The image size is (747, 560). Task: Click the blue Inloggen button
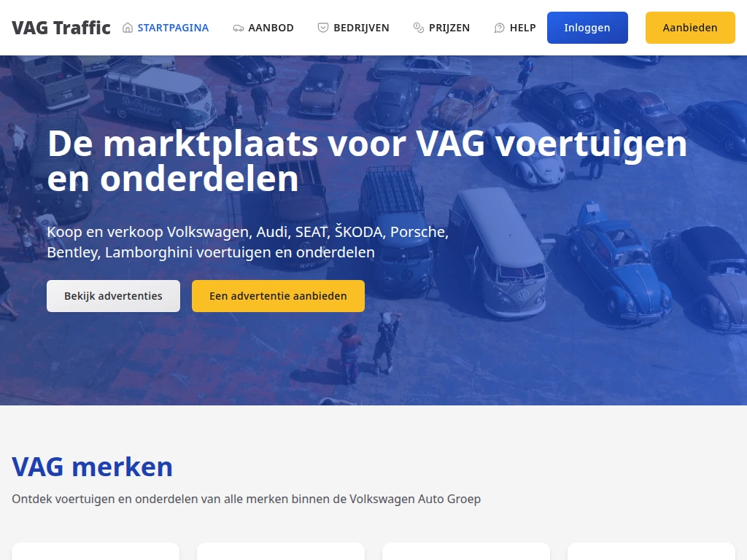pyautogui.click(x=587, y=28)
